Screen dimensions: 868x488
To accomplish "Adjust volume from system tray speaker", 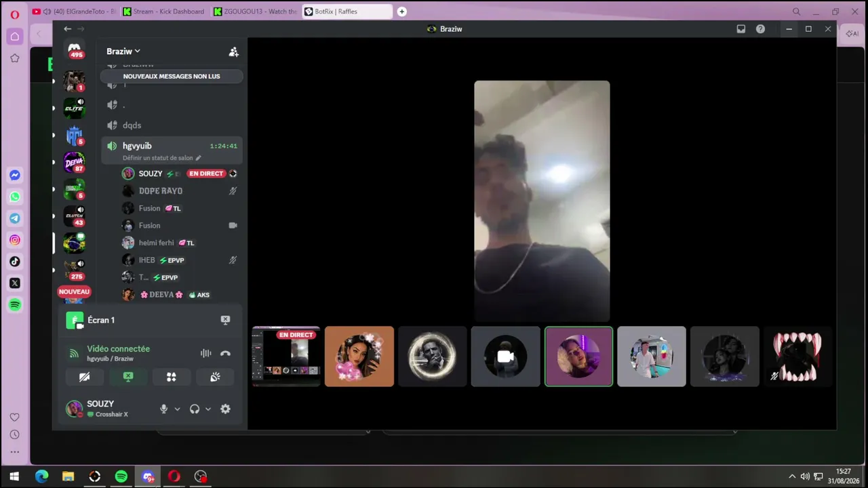I will point(805,476).
